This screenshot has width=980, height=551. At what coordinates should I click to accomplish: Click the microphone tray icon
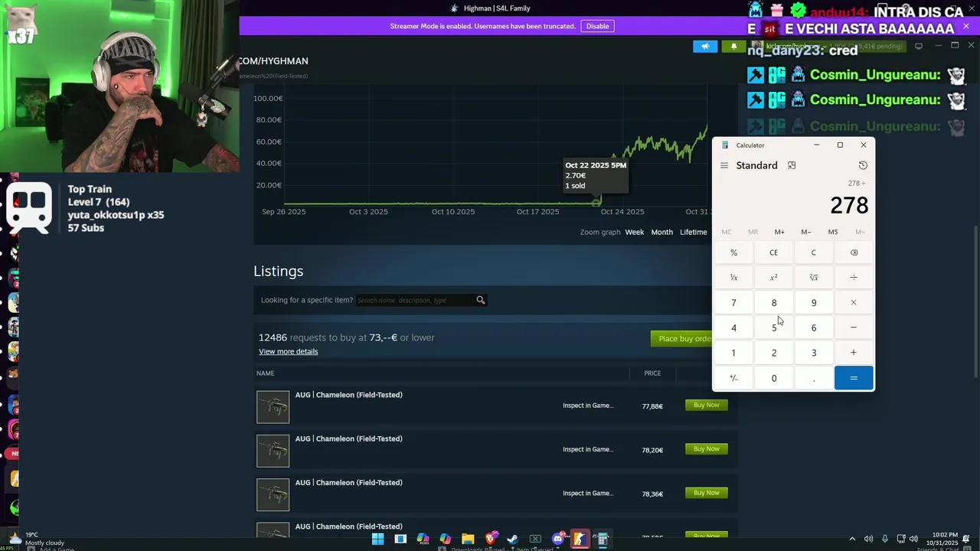click(x=885, y=539)
